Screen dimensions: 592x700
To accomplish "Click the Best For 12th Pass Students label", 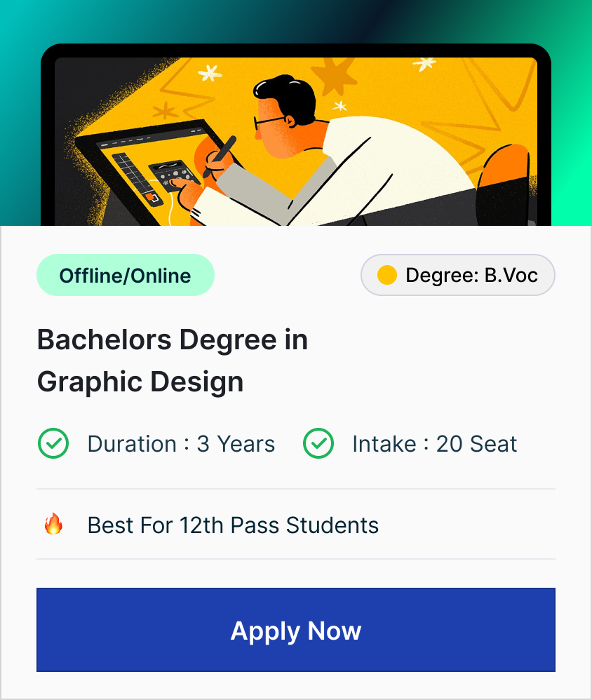I will point(233,525).
